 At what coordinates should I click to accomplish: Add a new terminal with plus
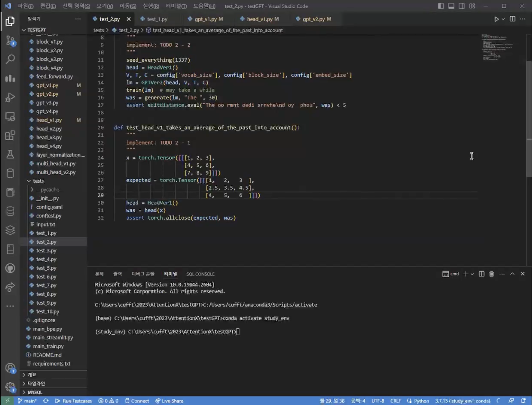(466, 274)
